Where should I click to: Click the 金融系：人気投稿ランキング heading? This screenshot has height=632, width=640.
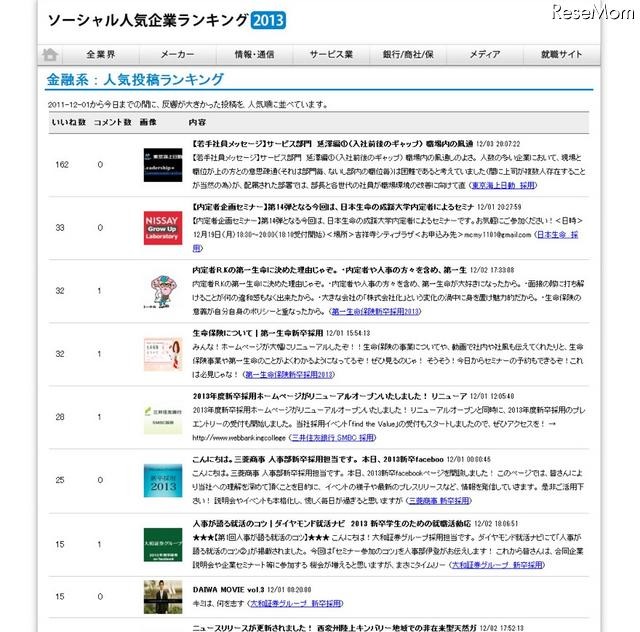tap(135, 79)
